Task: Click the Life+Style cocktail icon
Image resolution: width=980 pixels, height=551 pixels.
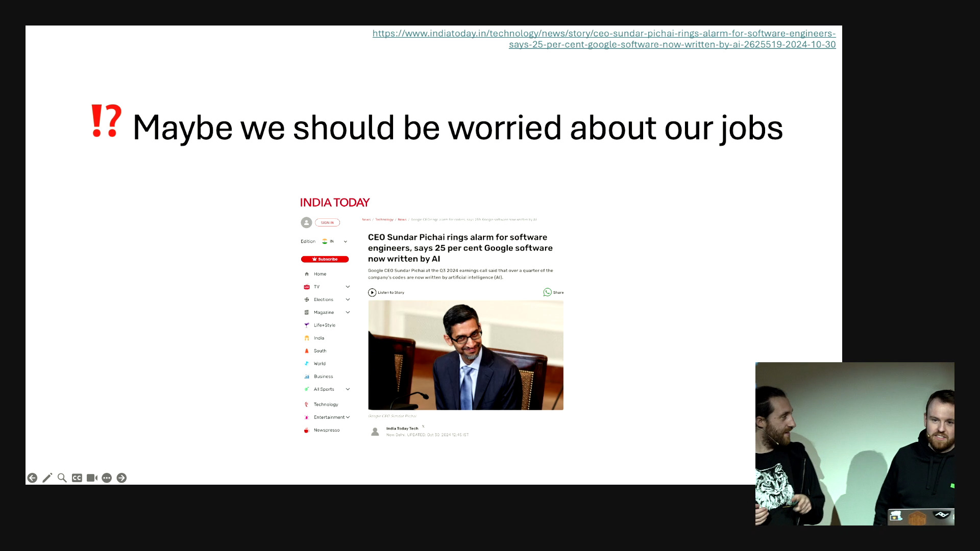Action: (x=307, y=325)
